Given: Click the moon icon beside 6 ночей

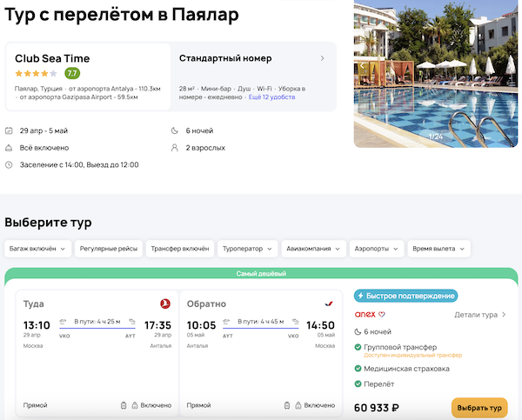Looking at the screenshot, I should pos(174,130).
